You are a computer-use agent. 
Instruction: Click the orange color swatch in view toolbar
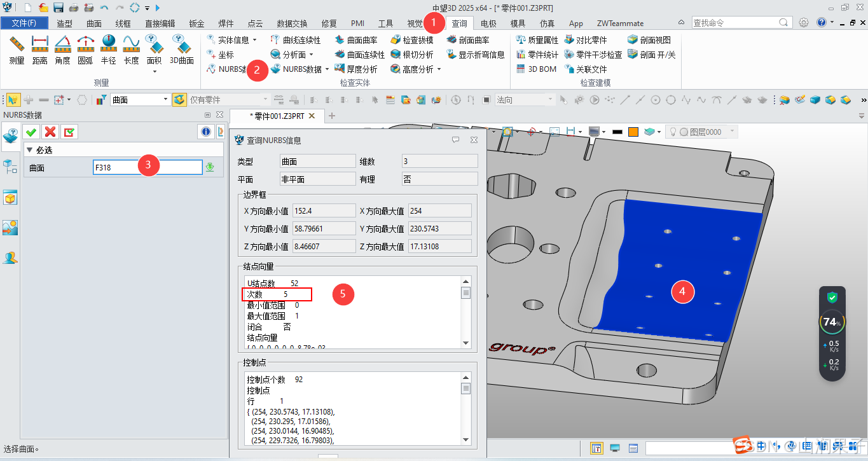(633, 132)
